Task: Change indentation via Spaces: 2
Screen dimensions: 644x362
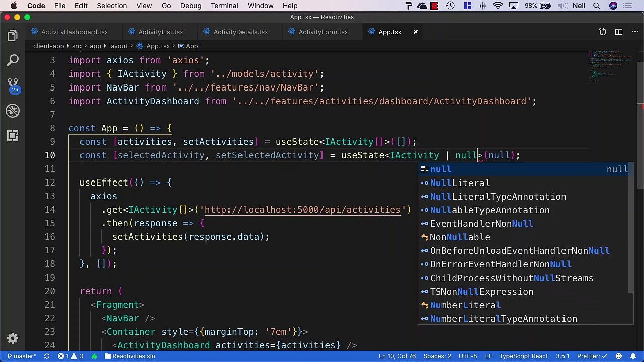Action: pos(437,356)
